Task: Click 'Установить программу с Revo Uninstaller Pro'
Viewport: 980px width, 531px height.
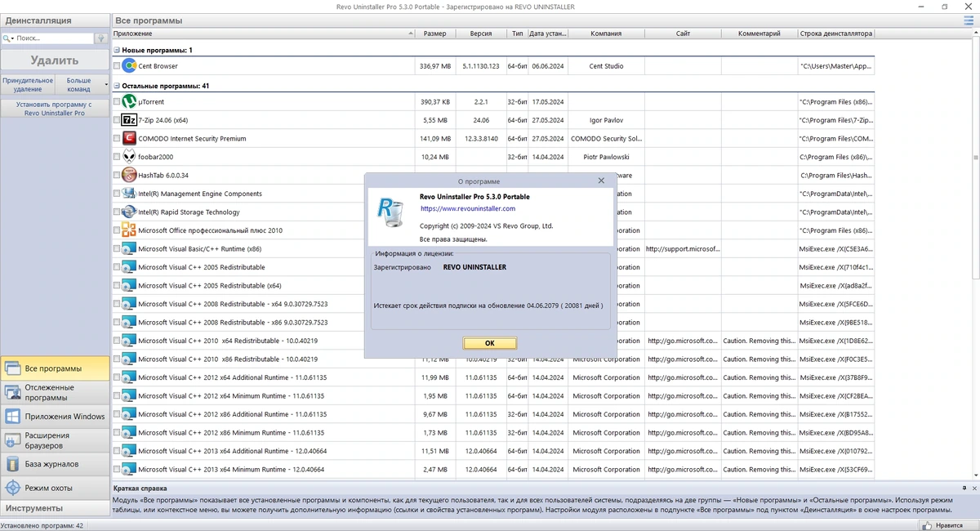Action: point(55,109)
